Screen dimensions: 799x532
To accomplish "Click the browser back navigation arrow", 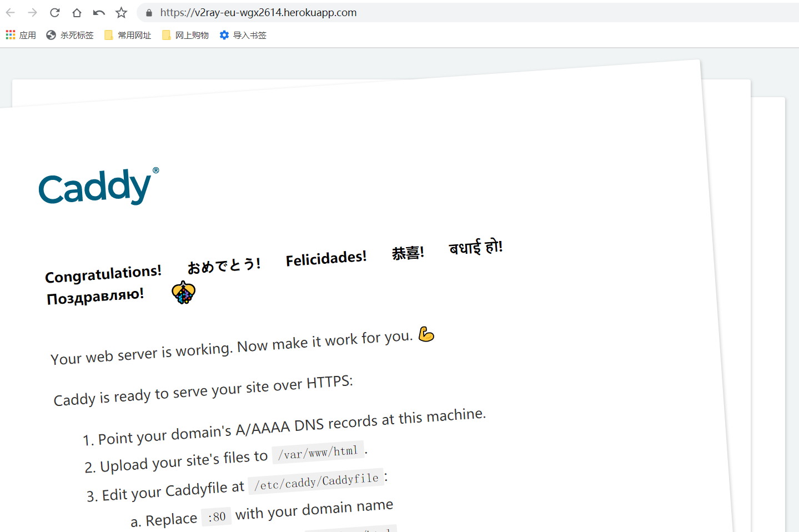I will [10, 12].
